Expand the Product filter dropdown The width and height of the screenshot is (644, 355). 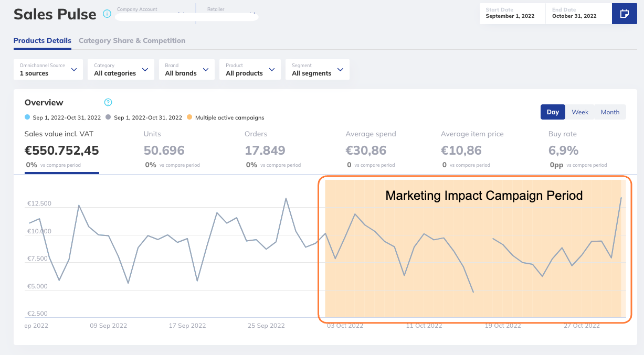[250, 70]
